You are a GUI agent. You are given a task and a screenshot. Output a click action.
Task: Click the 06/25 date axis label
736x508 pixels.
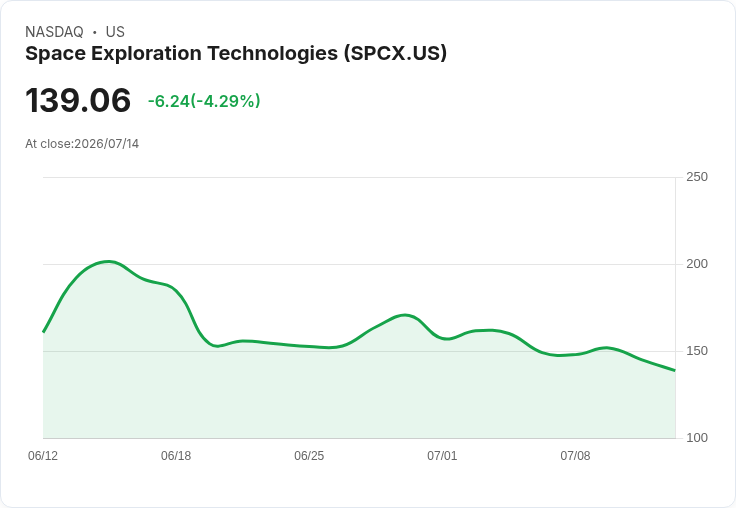coord(309,456)
